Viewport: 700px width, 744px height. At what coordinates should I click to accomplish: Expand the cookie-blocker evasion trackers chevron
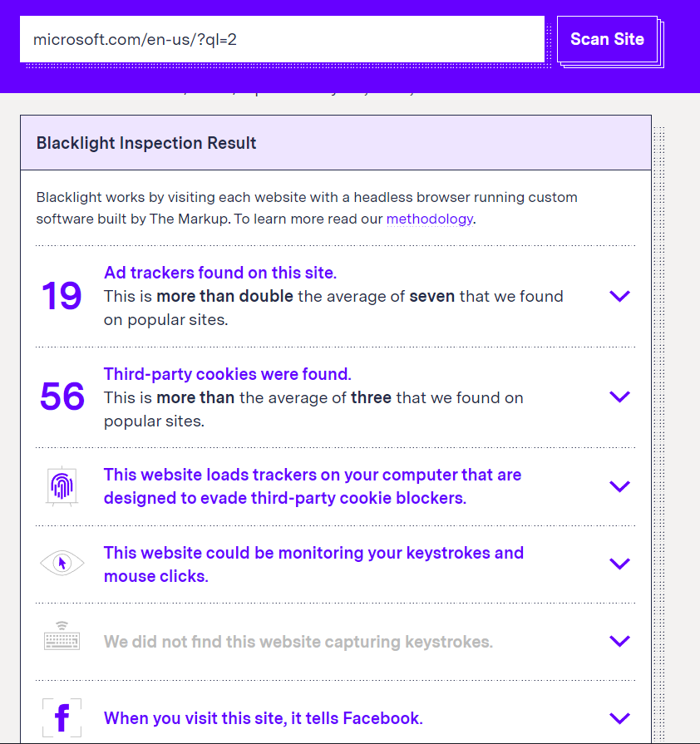(619, 486)
